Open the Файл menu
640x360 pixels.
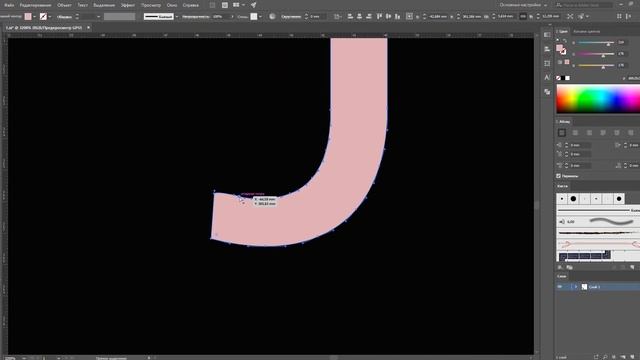[9, 5]
